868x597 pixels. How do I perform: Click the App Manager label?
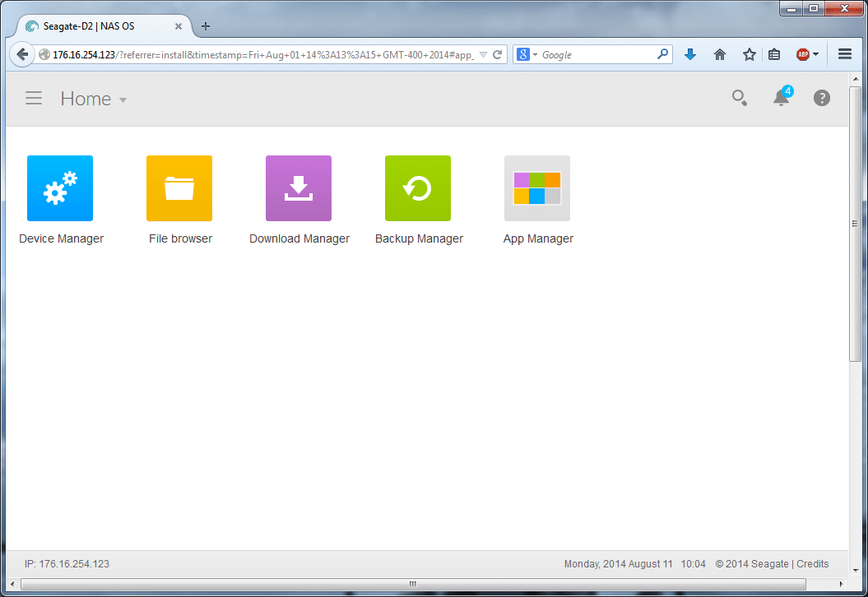point(538,238)
